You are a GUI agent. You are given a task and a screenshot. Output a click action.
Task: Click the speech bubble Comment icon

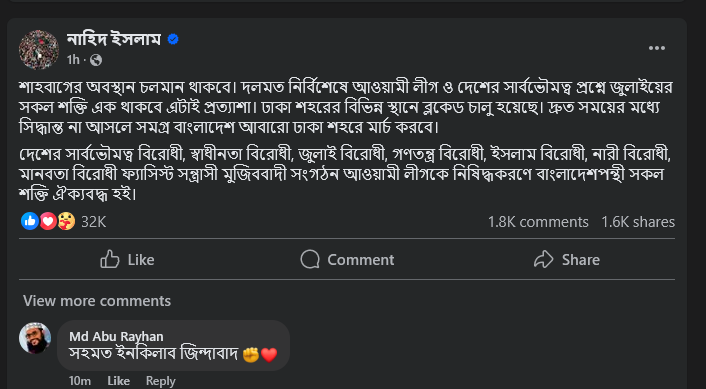[x=310, y=259]
